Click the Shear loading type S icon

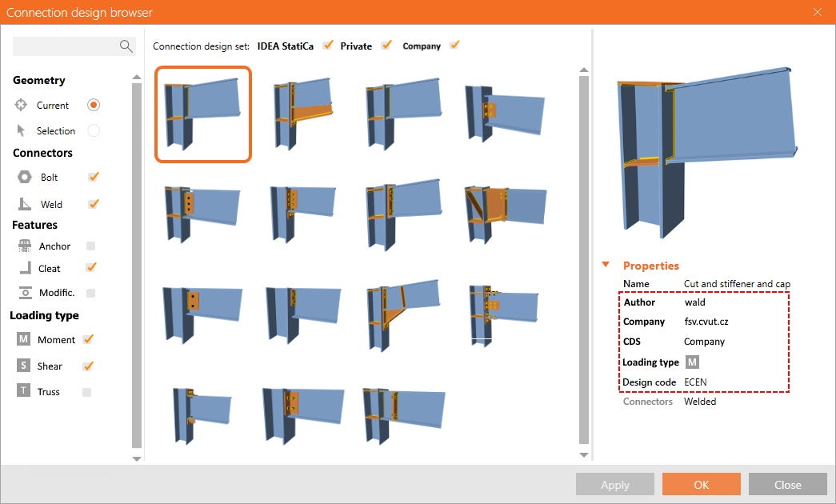23,366
